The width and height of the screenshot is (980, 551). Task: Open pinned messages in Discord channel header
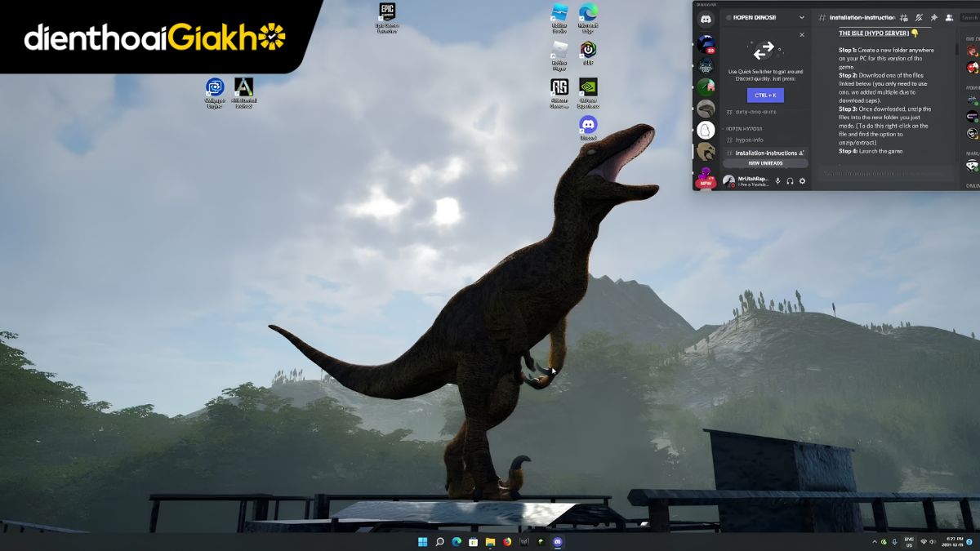coord(933,17)
